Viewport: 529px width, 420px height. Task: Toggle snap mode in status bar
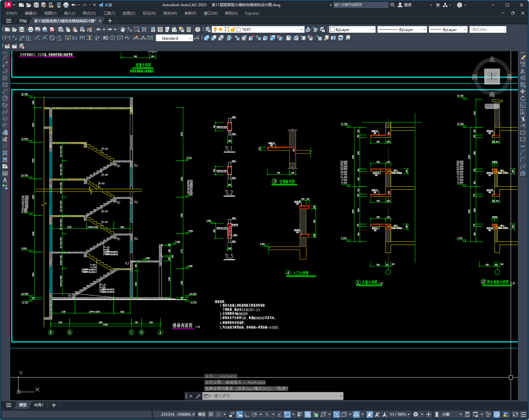point(218,414)
